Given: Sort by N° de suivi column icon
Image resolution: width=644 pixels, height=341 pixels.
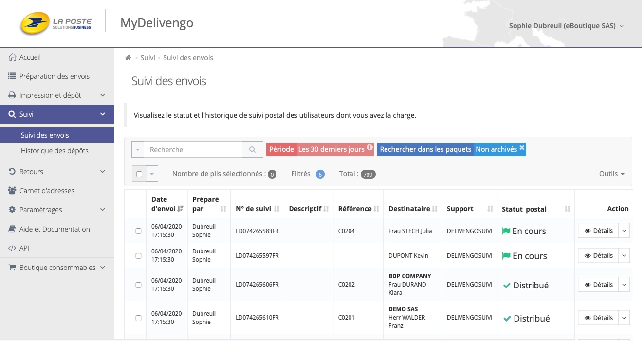Looking at the screenshot, I should click(277, 209).
